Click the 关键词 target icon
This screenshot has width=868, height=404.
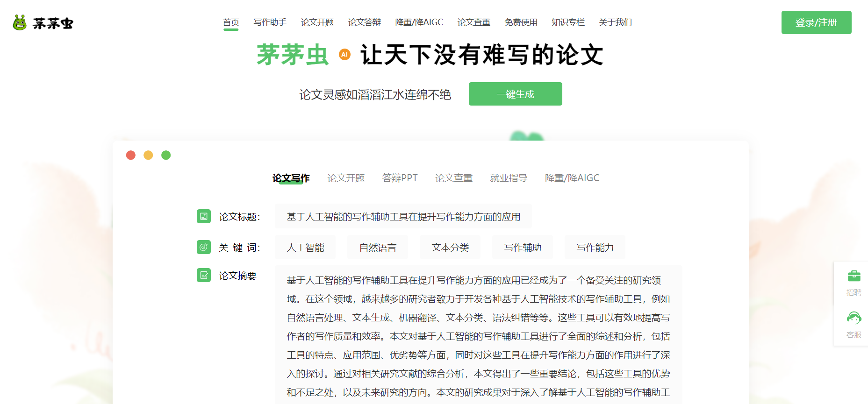pos(204,247)
